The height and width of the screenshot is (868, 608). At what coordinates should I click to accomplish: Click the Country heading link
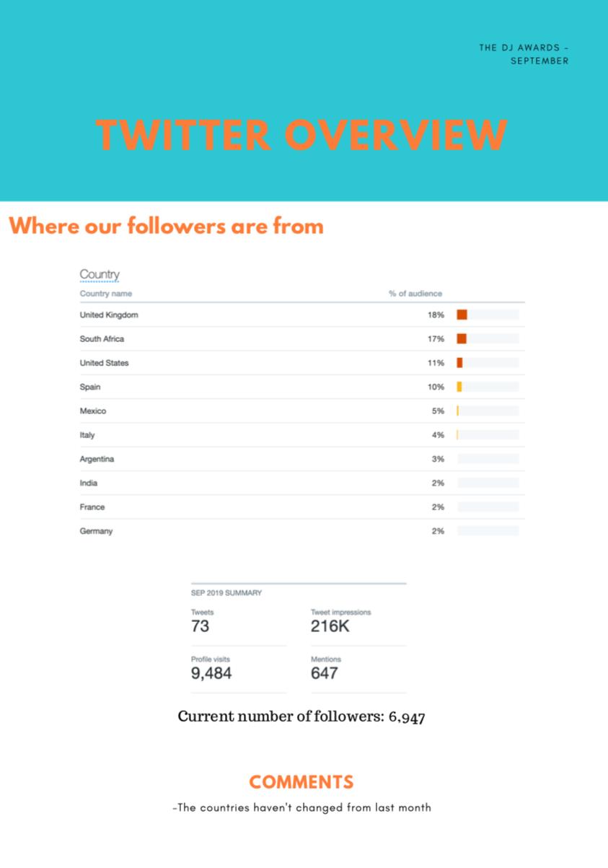click(x=100, y=275)
